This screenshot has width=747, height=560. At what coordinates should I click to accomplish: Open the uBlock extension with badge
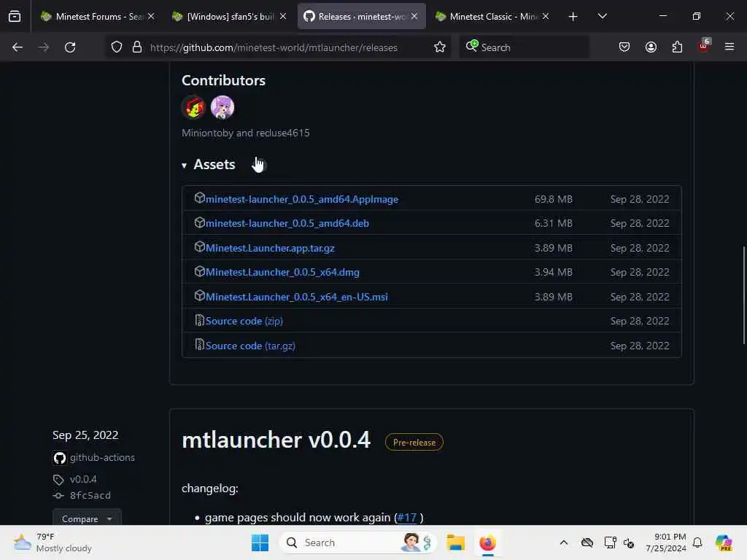click(704, 46)
